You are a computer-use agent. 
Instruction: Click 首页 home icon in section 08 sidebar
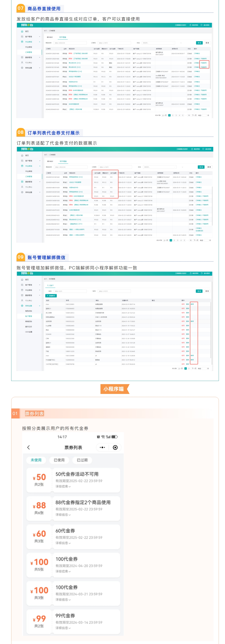click(22, 155)
